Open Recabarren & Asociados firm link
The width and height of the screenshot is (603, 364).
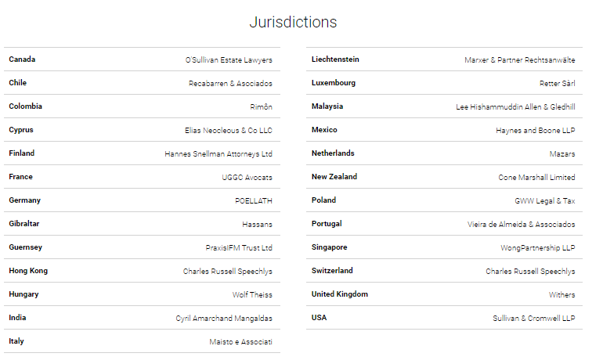[x=230, y=83]
